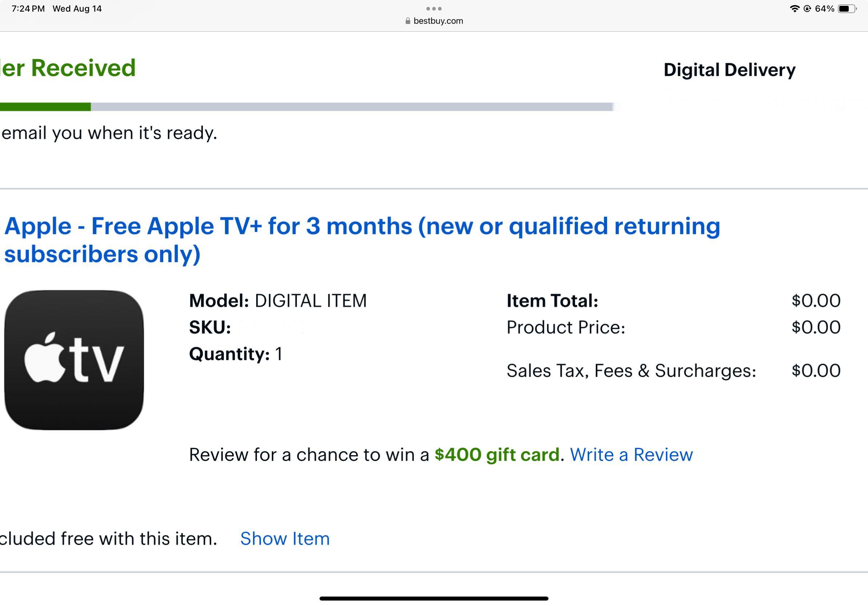Viewport: 868px width, 606px height.
Task: Click the order progress bar
Action: click(x=306, y=107)
